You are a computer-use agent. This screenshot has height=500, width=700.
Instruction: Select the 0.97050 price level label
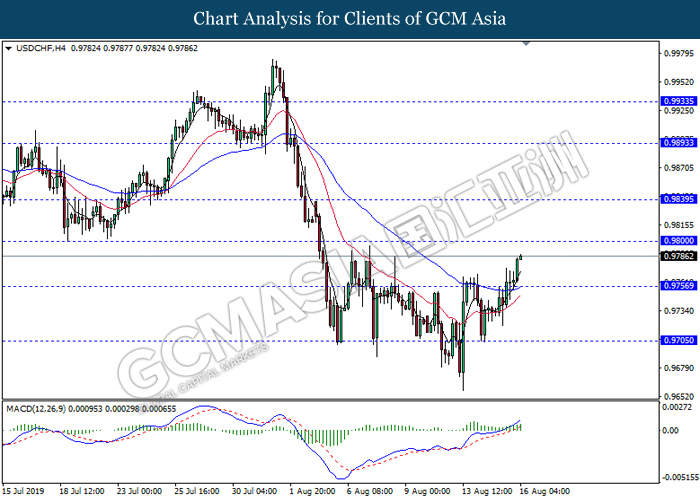[679, 340]
